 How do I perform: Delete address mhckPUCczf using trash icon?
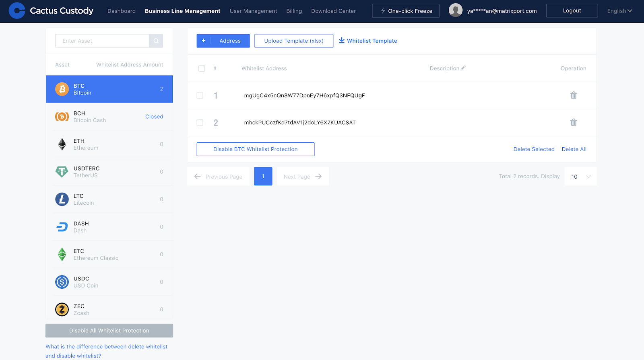tap(574, 122)
